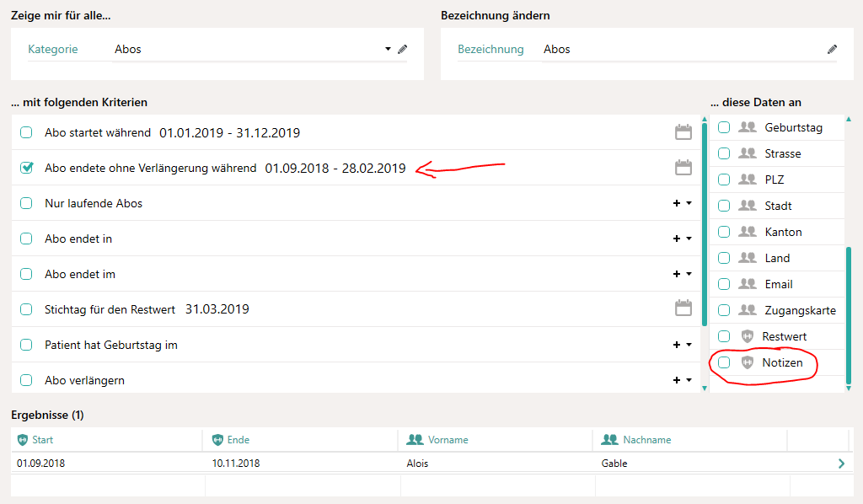Click the Kategorie label link
The width and height of the screenshot is (863, 504).
(53, 49)
